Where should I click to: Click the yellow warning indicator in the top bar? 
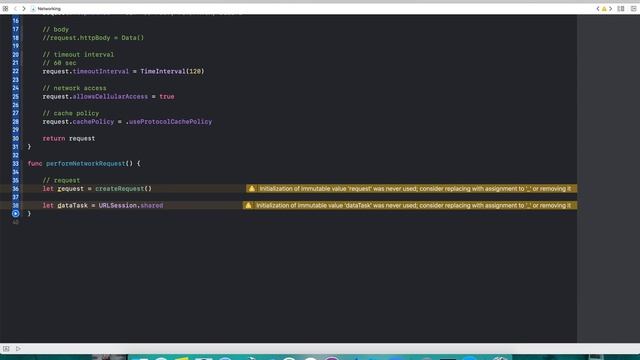(604, 9)
